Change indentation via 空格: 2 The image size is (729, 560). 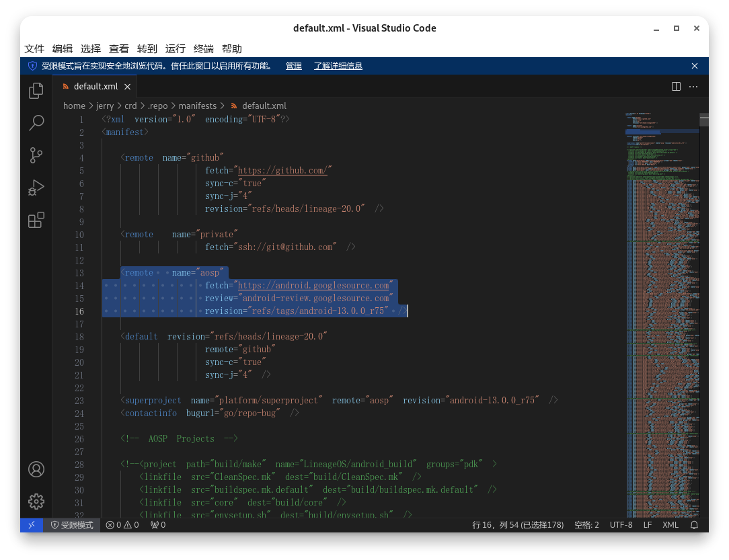coord(586,525)
